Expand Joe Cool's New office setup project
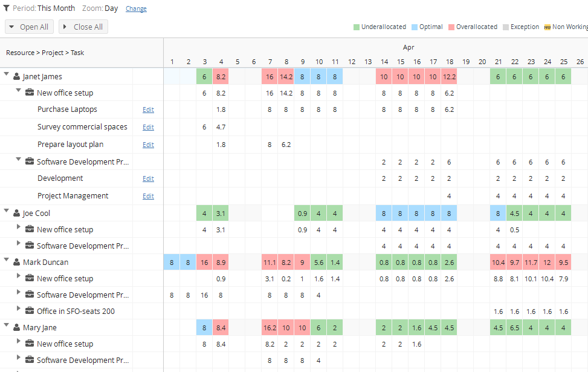 coord(18,227)
